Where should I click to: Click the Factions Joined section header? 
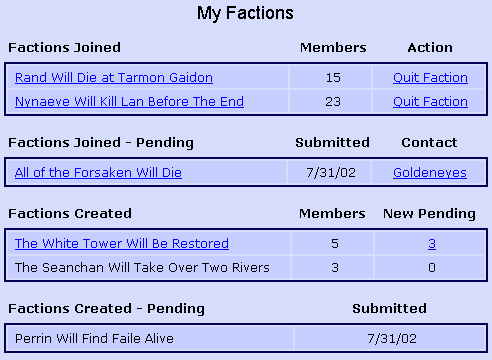[64, 48]
